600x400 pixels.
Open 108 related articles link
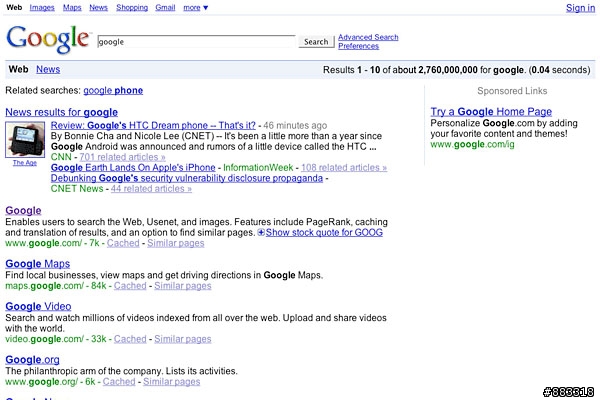344,168
